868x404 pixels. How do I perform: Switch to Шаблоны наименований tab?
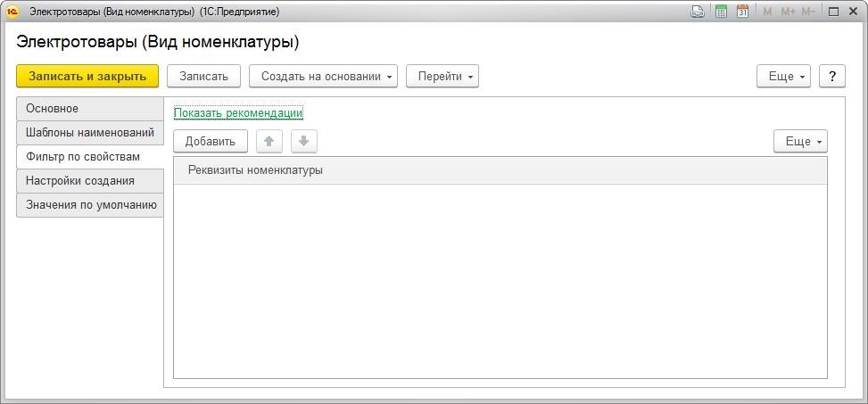click(90, 133)
